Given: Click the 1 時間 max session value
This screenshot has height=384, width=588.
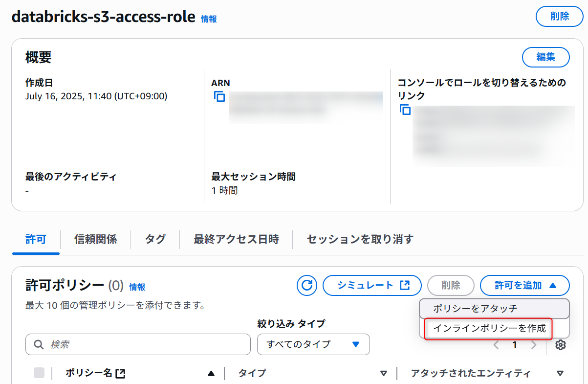Looking at the screenshot, I should coord(225,190).
